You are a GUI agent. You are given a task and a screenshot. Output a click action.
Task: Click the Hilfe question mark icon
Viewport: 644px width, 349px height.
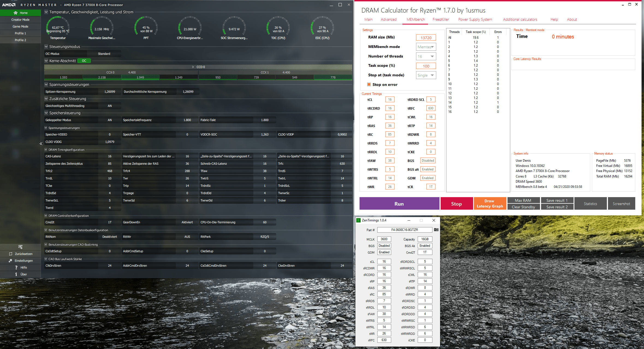(16, 267)
